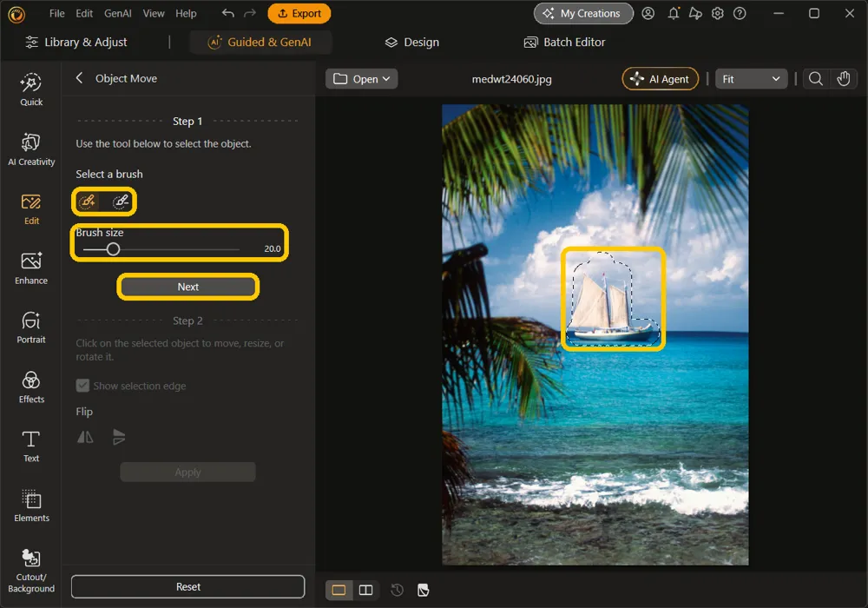Select the erase-from-selection brush
Viewport: 868px width, 608px height.
click(x=121, y=202)
